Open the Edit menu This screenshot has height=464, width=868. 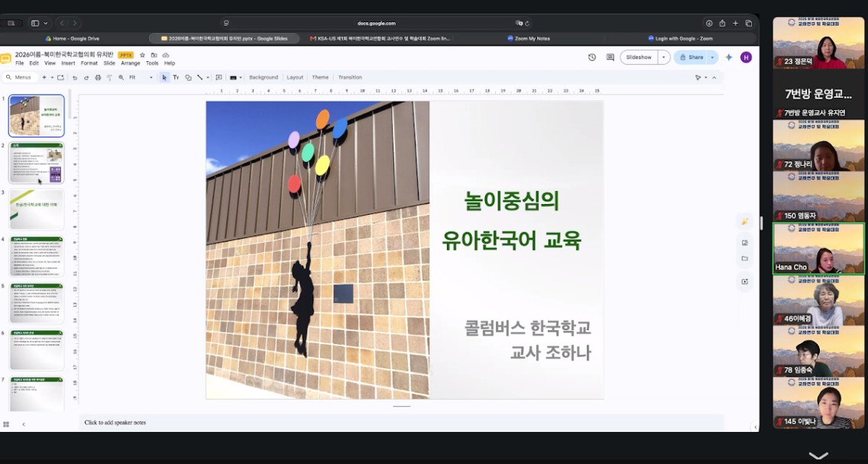tap(34, 63)
